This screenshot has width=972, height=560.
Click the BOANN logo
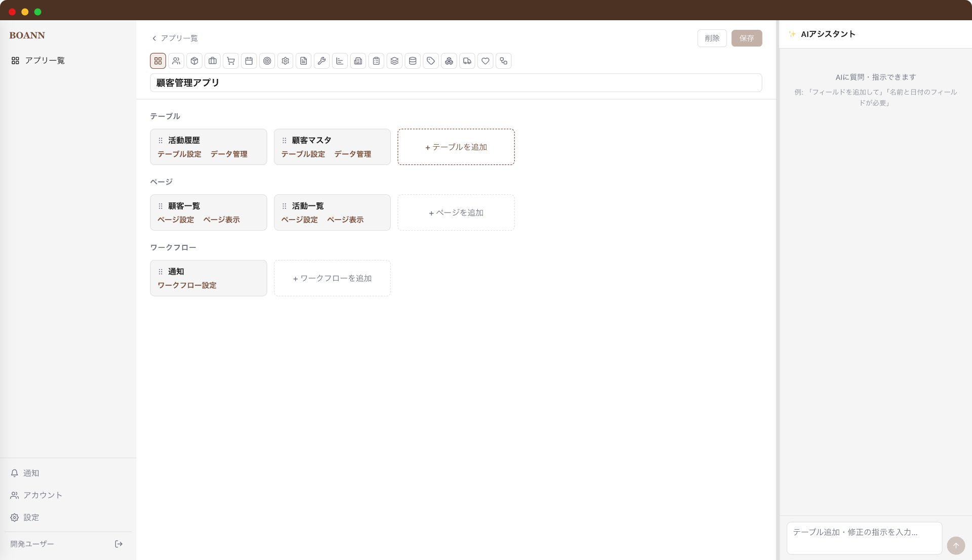pos(27,35)
